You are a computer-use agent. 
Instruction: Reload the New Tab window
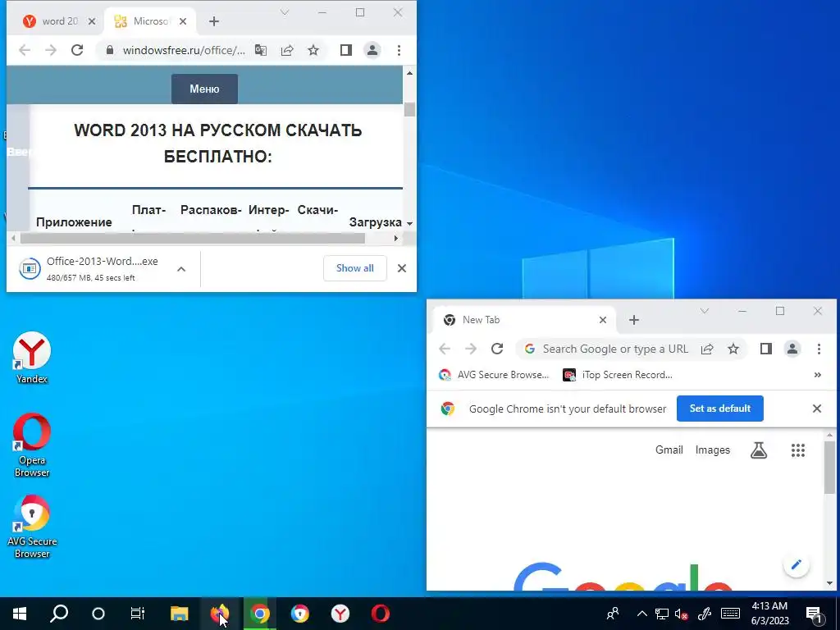coord(497,349)
